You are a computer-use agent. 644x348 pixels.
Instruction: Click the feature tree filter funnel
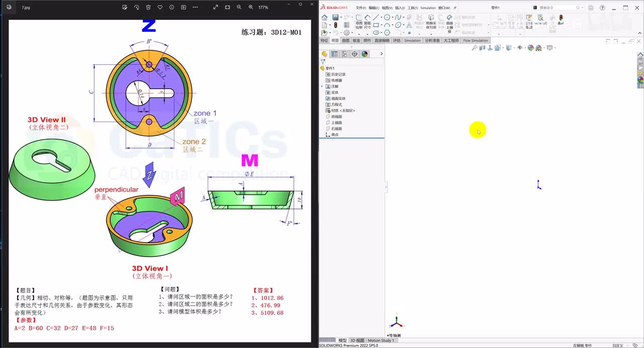pos(323,62)
